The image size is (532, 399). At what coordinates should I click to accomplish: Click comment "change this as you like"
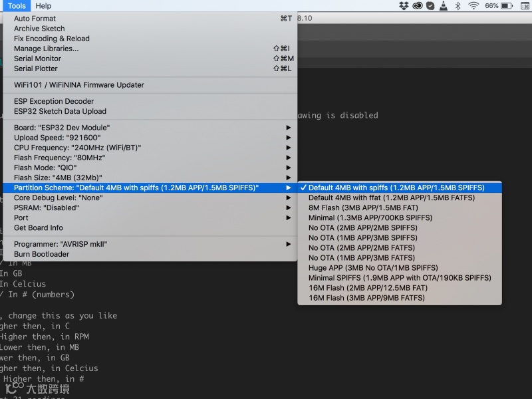(x=63, y=315)
